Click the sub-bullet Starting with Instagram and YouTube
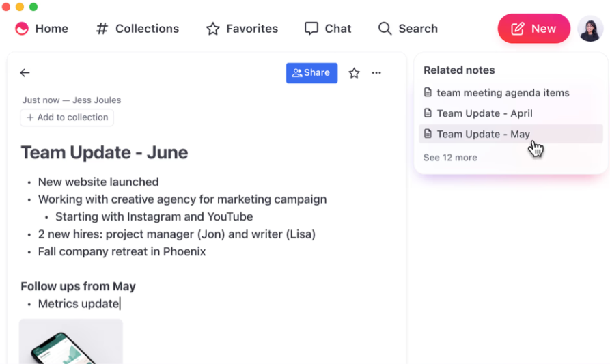Viewport: 610px width, 364px height. point(154,216)
